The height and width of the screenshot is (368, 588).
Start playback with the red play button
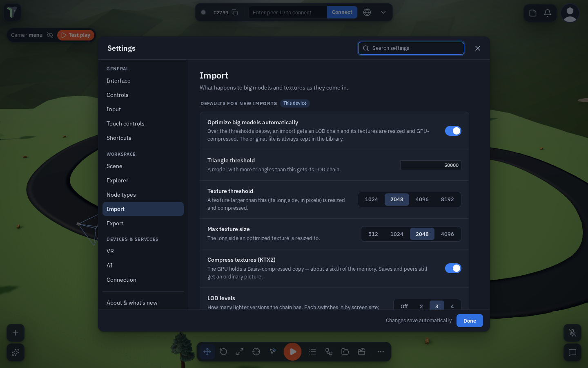tap(293, 352)
